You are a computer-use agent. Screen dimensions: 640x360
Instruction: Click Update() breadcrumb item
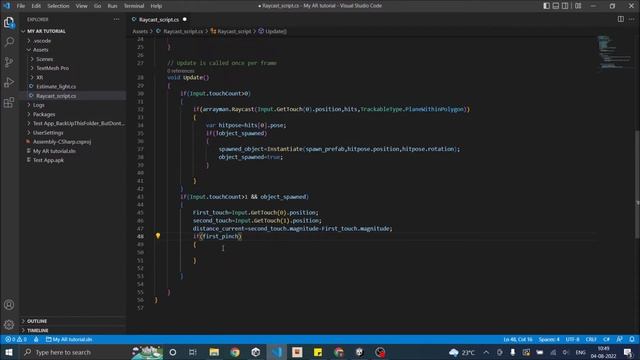pos(273,31)
